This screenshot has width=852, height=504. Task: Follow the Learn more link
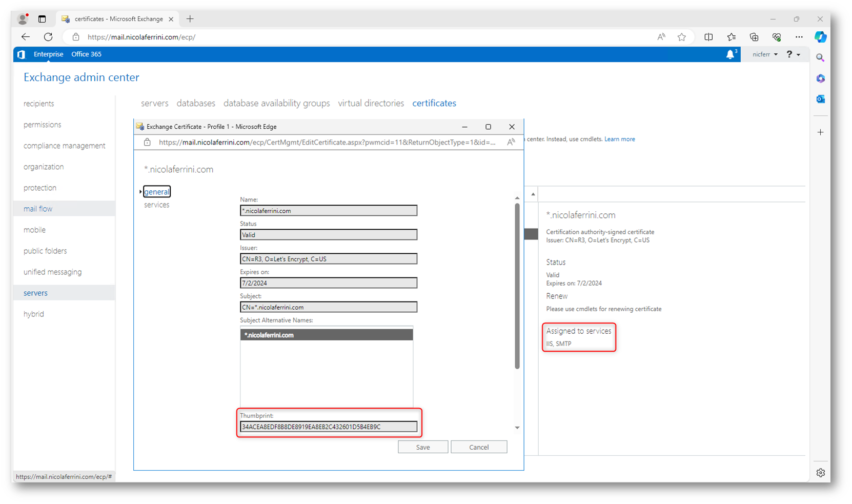point(619,139)
